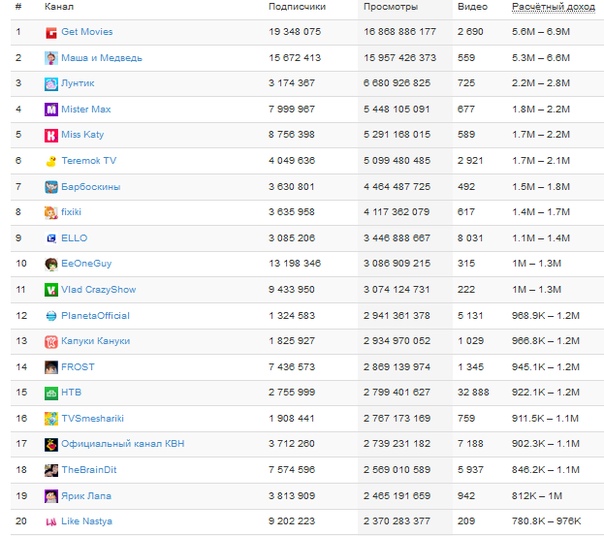Open the НТВ channel link
Screen dimensions: 604x536
[x=71, y=393]
